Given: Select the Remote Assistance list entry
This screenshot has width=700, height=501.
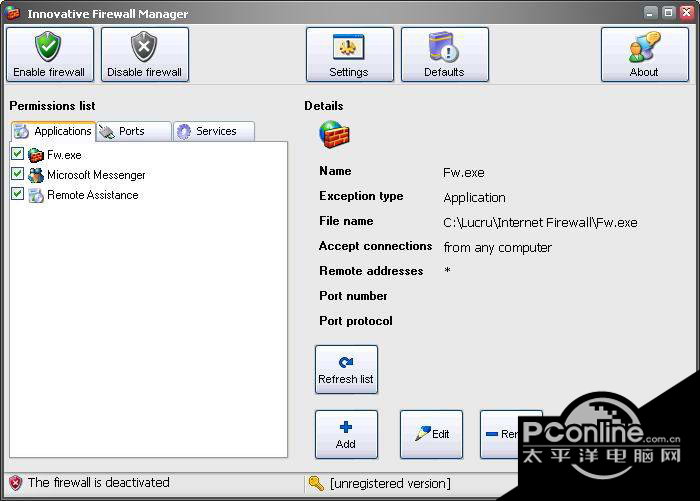Looking at the screenshot, I should pyautogui.click(x=93, y=195).
